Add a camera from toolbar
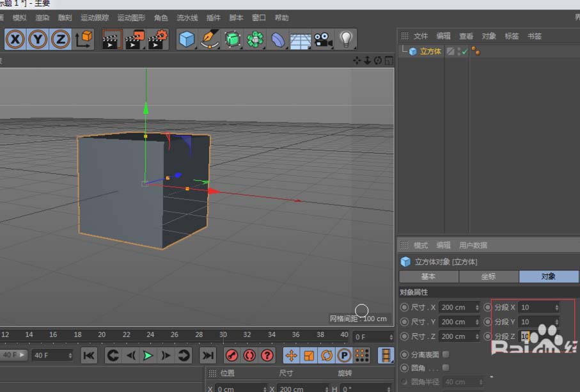 click(x=323, y=40)
